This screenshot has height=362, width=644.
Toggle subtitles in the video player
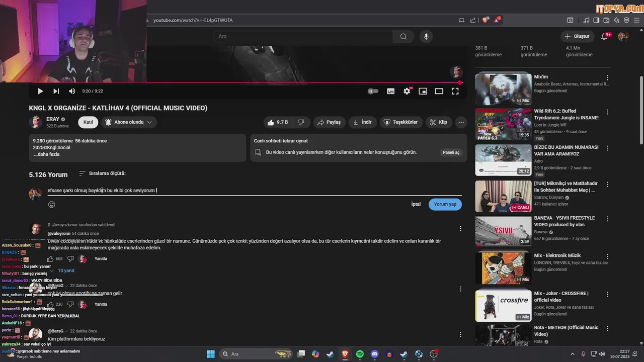390,91
